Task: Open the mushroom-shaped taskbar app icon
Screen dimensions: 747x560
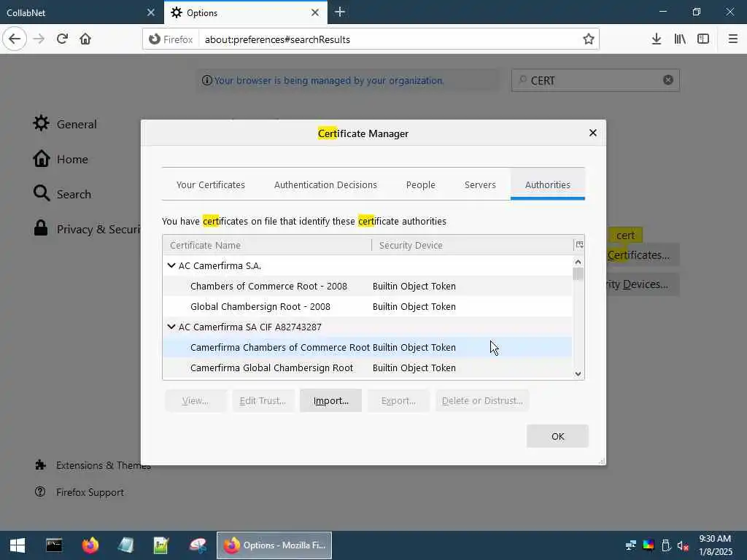Action: click(198, 545)
